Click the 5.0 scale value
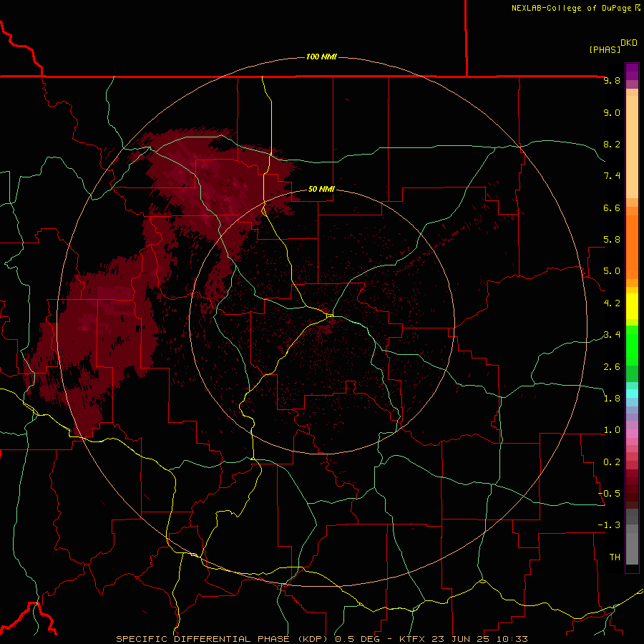 (x=612, y=271)
